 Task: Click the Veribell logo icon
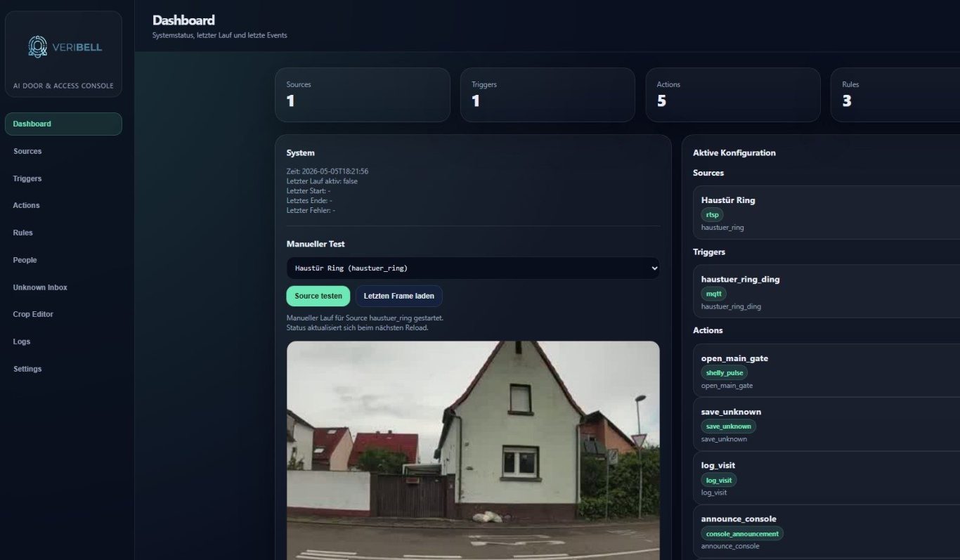click(x=38, y=46)
